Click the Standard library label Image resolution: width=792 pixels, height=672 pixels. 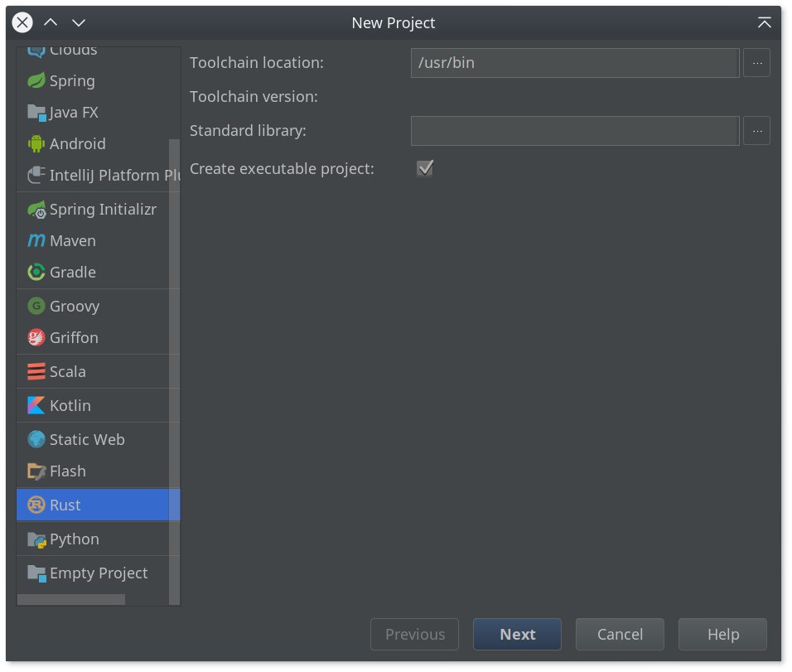click(248, 131)
